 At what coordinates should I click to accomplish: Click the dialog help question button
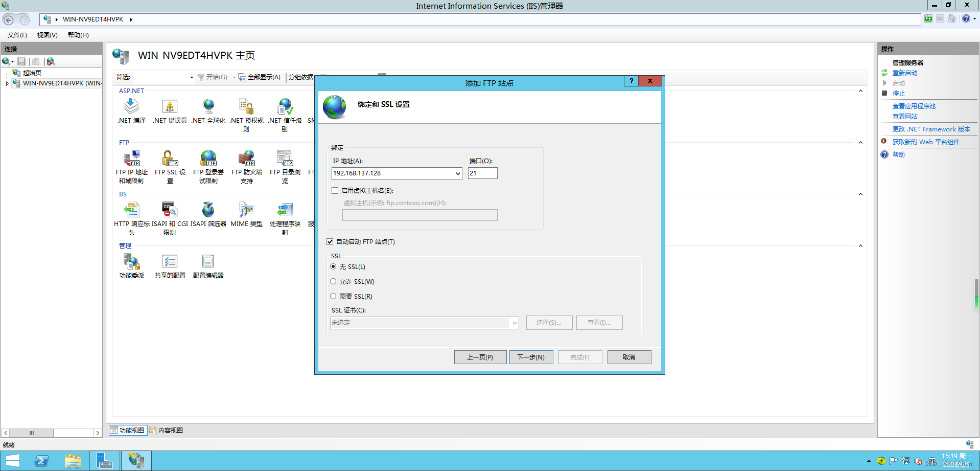(632, 81)
